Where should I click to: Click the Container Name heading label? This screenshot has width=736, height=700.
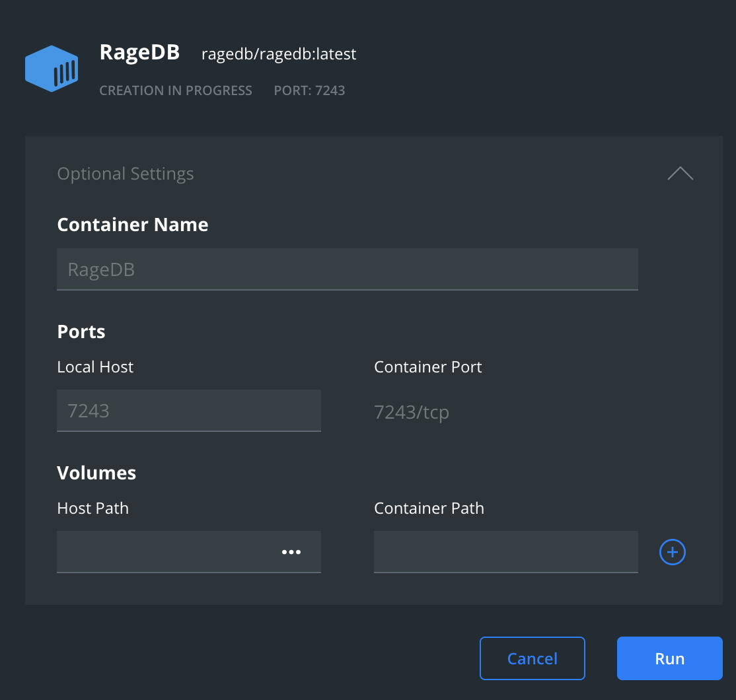click(133, 225)
